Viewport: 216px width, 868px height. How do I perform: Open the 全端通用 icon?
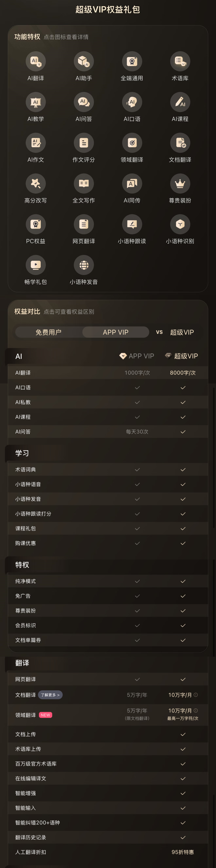click(x=132, y=61)
